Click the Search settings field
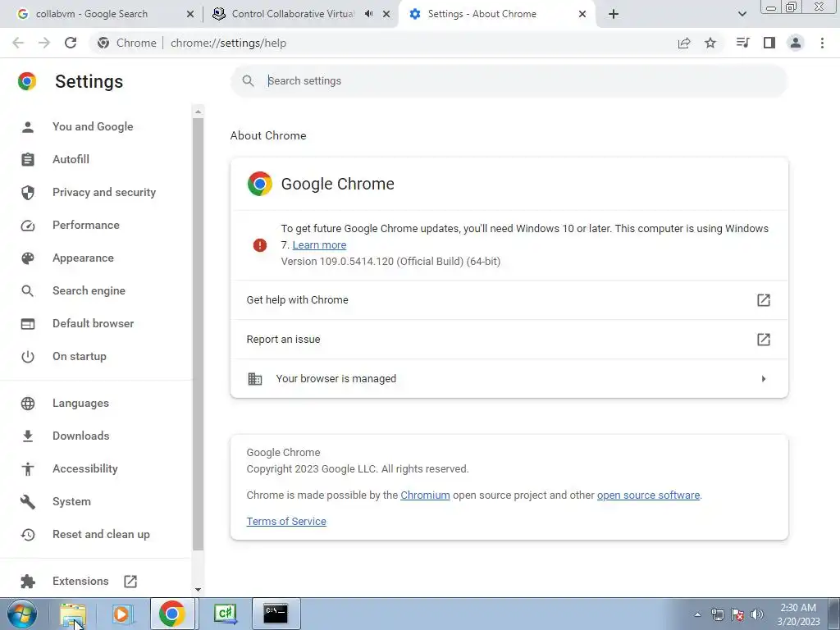This screenshot has height=630, width=840. [509, 81]
